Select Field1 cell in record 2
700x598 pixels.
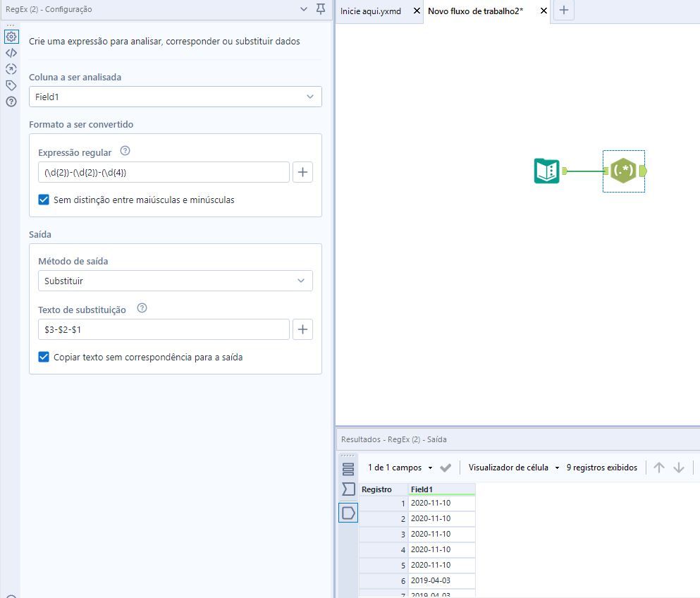(442, 519)
